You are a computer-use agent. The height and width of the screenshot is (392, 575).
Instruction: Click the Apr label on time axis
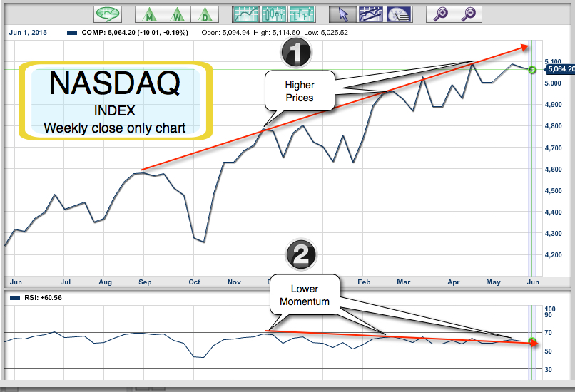[453, 282]
